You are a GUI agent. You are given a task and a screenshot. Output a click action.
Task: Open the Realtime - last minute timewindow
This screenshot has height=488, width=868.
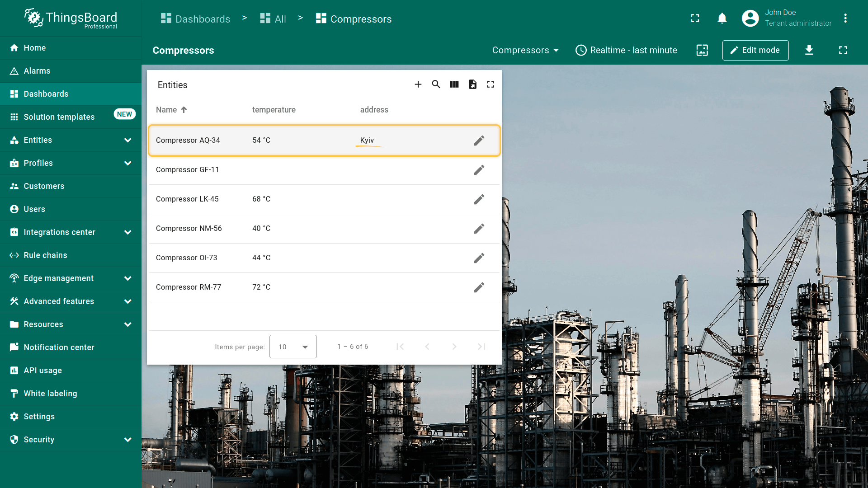[x=626, y=50]
